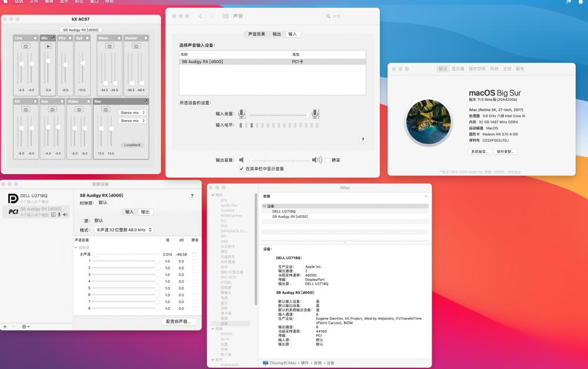Open 储存空间 tab in About This Mac
The height and width of the screenshot is (369, 588).
477,69
